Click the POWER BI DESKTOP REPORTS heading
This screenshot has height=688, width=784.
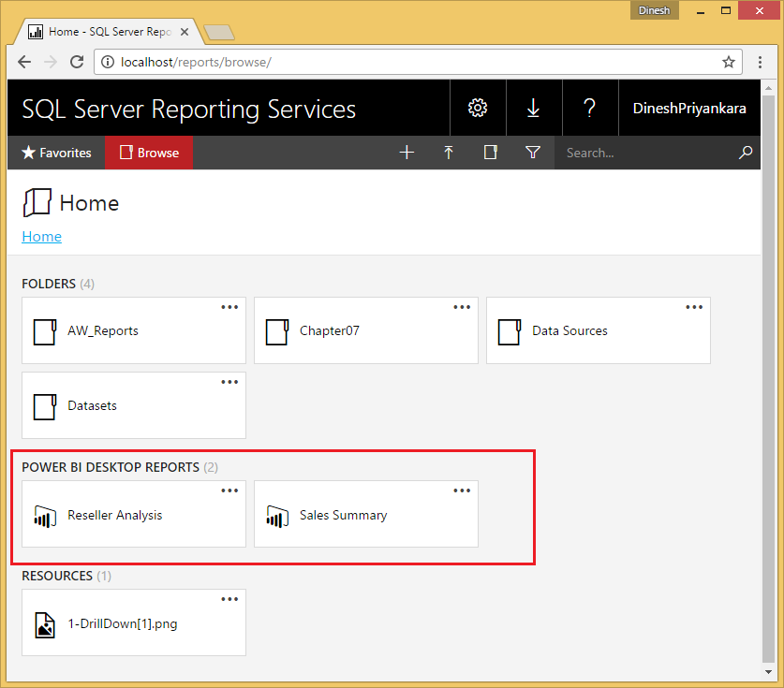[x=111, y=467]
